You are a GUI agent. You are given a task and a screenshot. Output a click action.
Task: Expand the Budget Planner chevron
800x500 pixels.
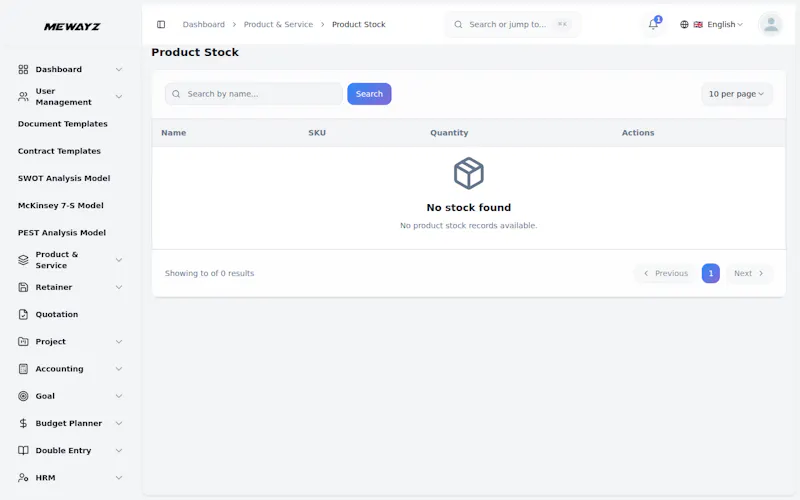tap(119, 423)
